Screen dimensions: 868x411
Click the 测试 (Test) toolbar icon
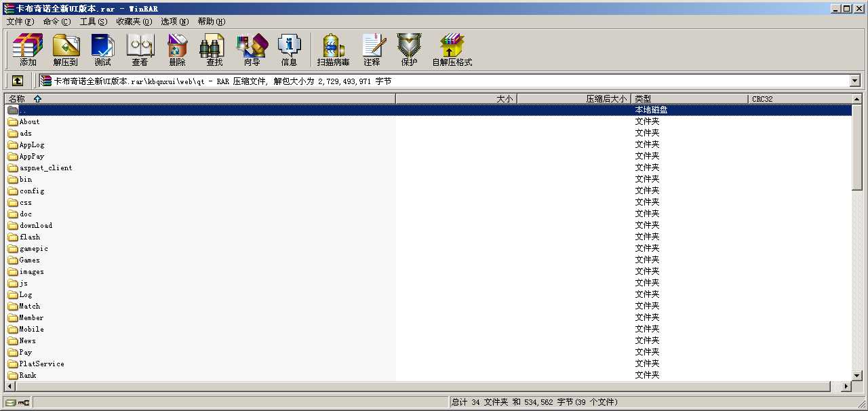click(102, 50)
